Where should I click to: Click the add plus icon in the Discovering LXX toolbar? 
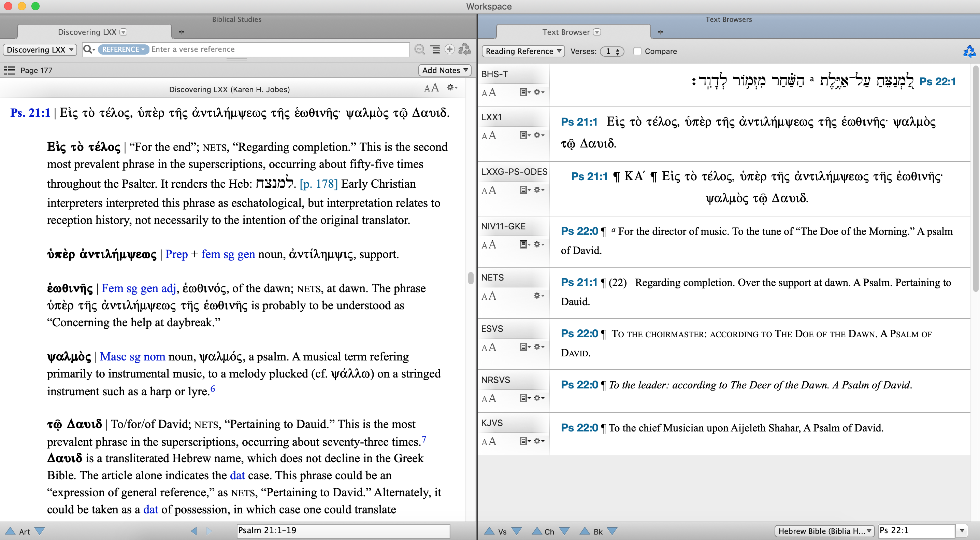coord(449,49)
